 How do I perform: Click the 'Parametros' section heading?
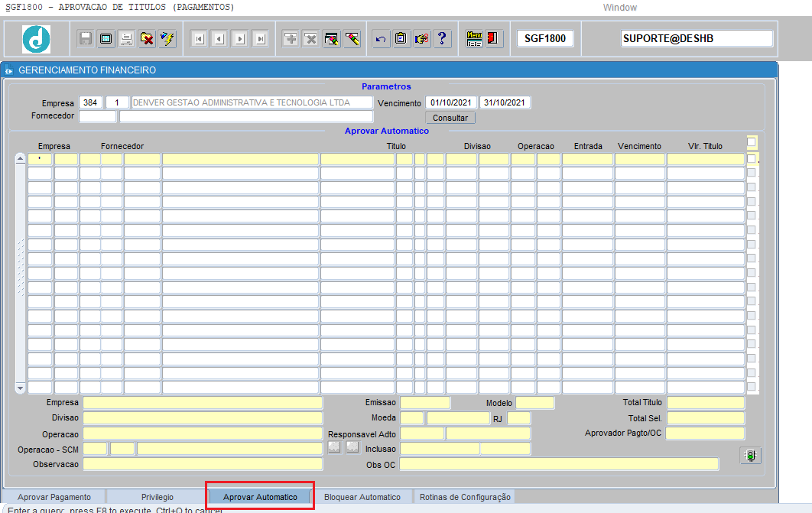coord(386,86)
